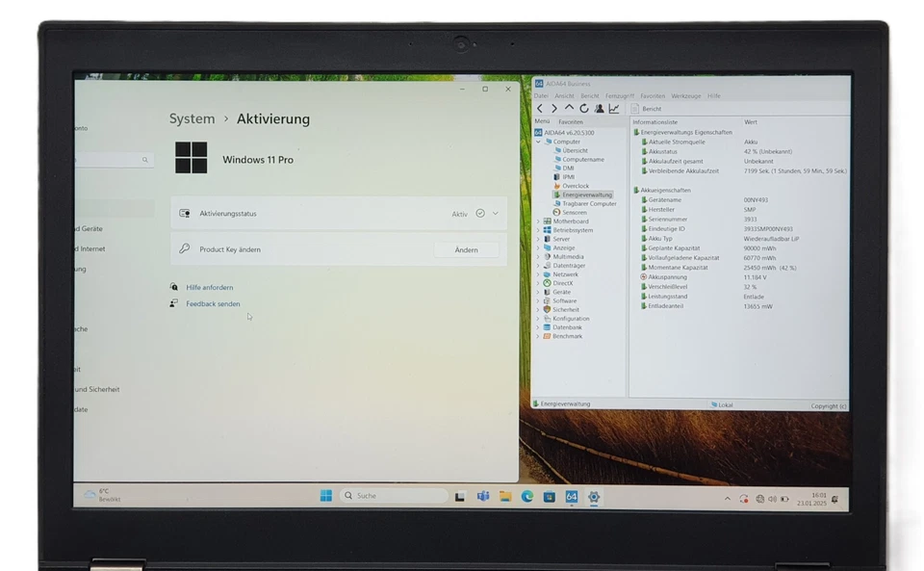Switch to the Favoriten tab in AIDA64 sidebar
This screenshot has width=924, height=571.
[571, 122]
